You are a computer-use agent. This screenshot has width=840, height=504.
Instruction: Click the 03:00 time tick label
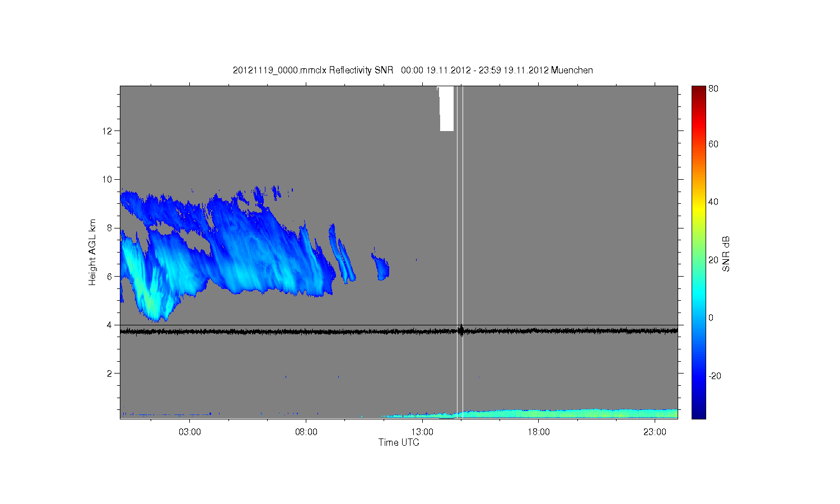190,432
